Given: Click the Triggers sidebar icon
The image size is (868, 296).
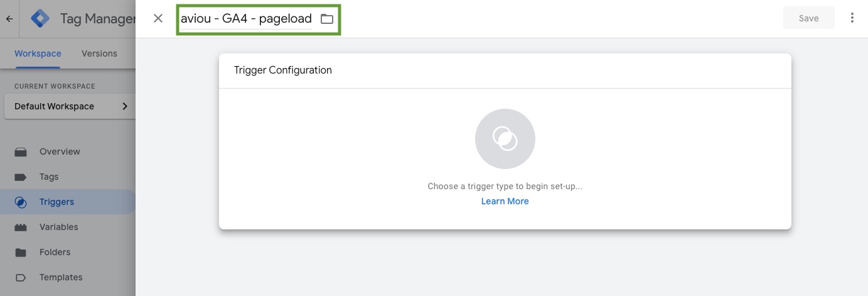Looking at the screenshot, I should (21, 202).
